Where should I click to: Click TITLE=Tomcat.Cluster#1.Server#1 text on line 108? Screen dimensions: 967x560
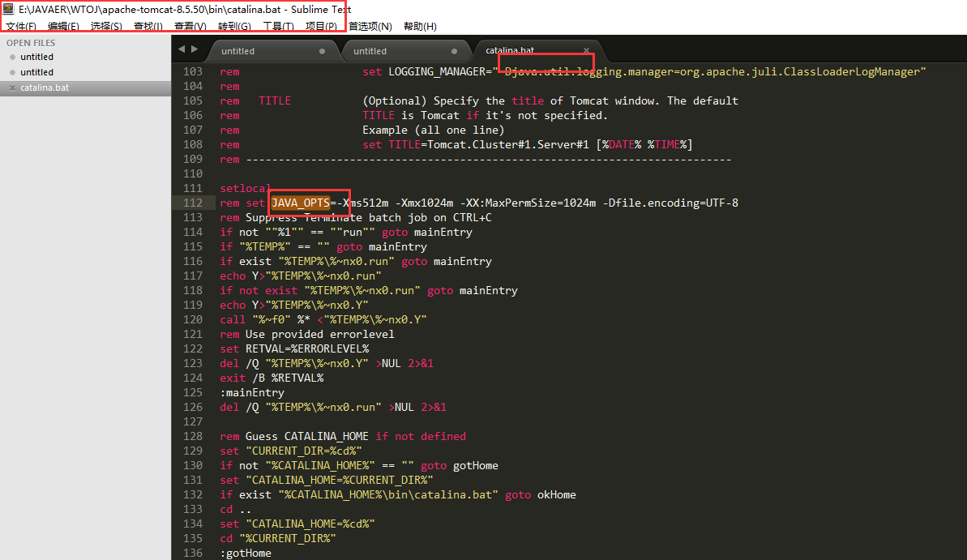pos(489,144)
